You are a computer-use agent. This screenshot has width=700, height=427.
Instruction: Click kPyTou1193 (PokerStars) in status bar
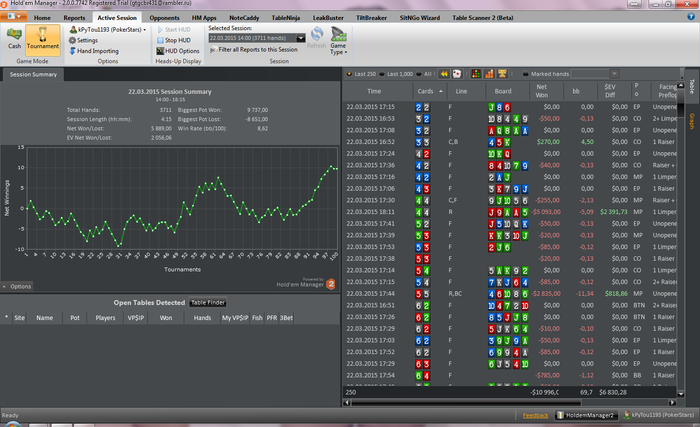658,415
